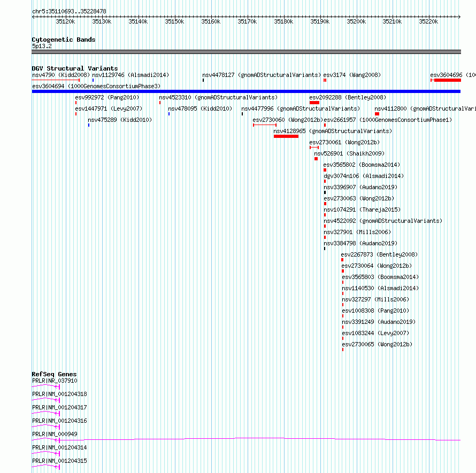Open variant esv3565803 (Boomsma2014)
The height and width of the screenshot is (473, 476).
380,277
